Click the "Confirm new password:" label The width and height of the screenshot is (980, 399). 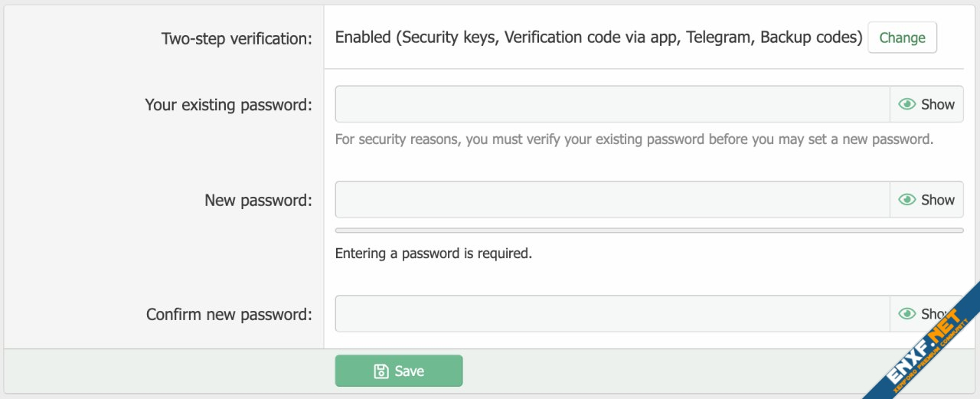coord(229,315)
